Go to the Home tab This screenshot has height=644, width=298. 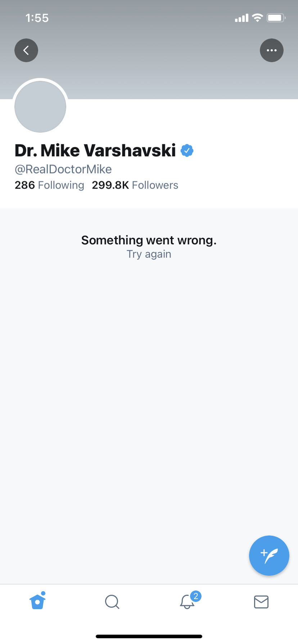coord(38,601)
